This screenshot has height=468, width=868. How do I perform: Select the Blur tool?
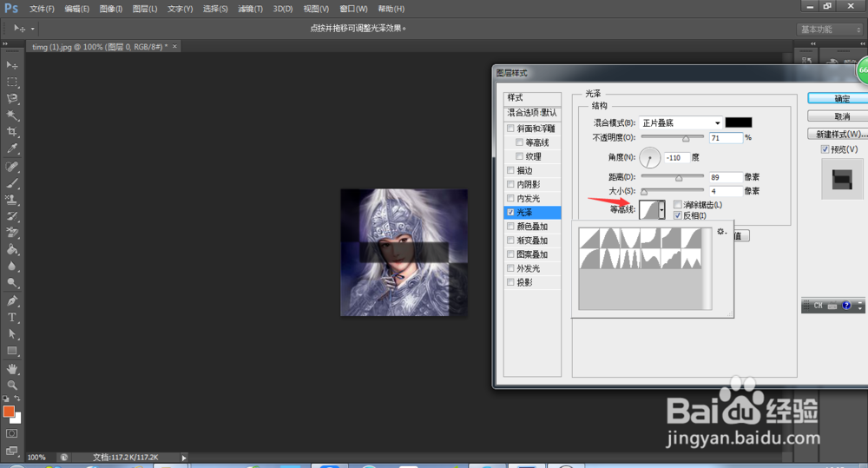[x=11, y=266]
